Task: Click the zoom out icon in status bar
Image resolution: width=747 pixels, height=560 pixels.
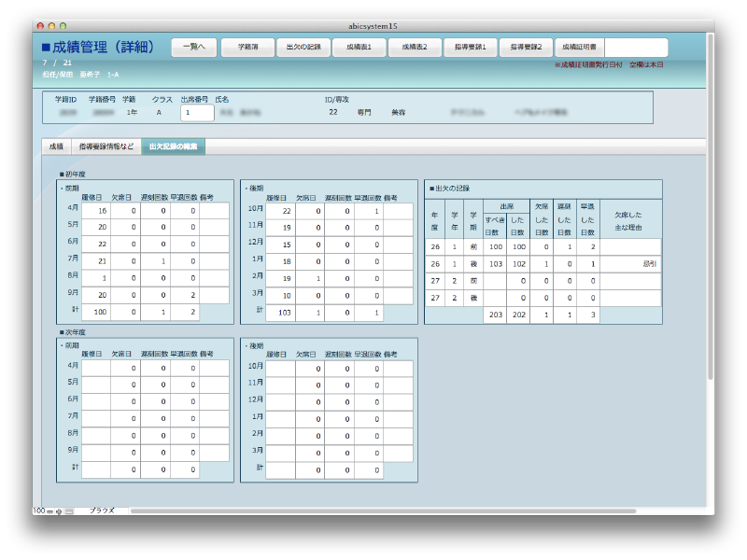Action: coord(50,511)
